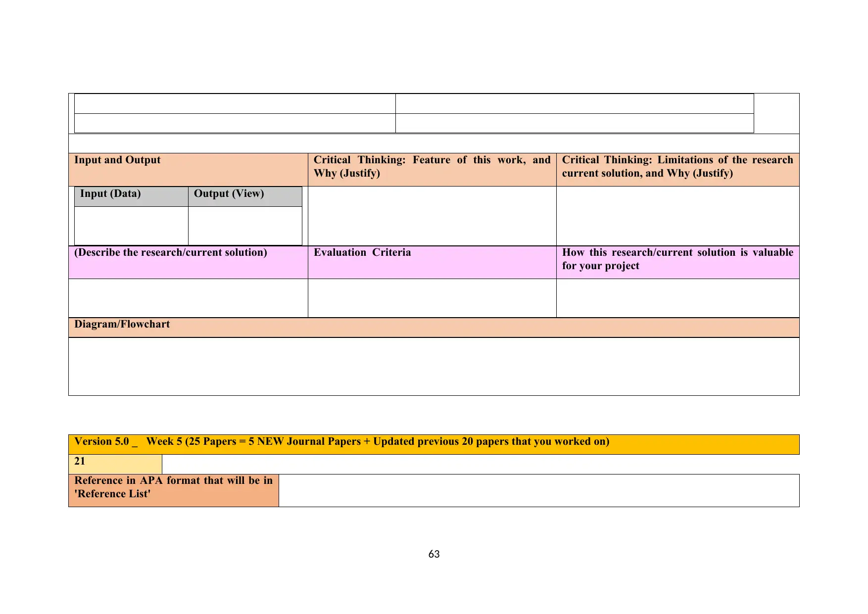
Task: Click the paper number '21' cell
Action: [x=115, y=464]
